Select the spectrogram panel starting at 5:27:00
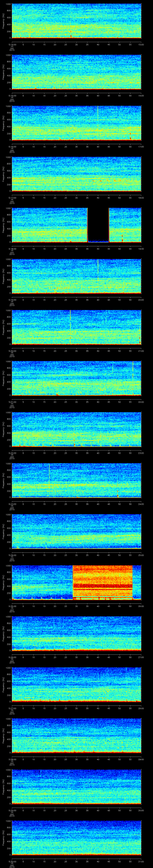153x868 pixels. click(76, 685)
